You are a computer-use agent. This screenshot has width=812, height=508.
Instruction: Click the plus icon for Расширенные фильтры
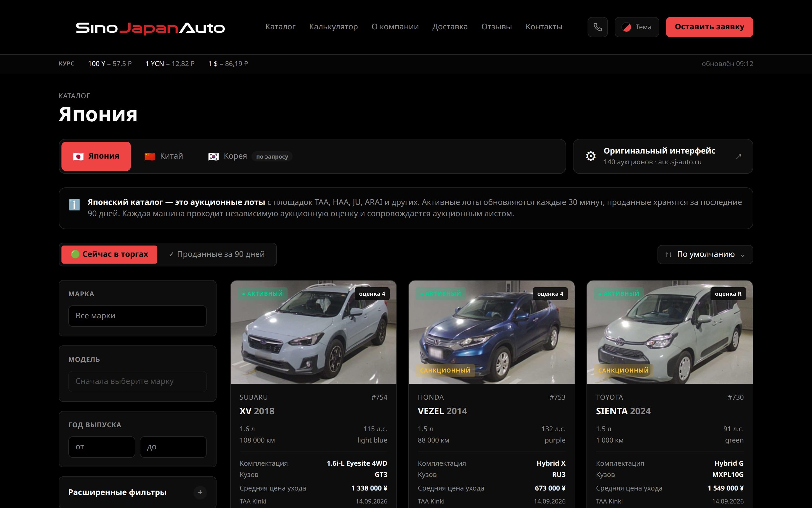[200, 492]
